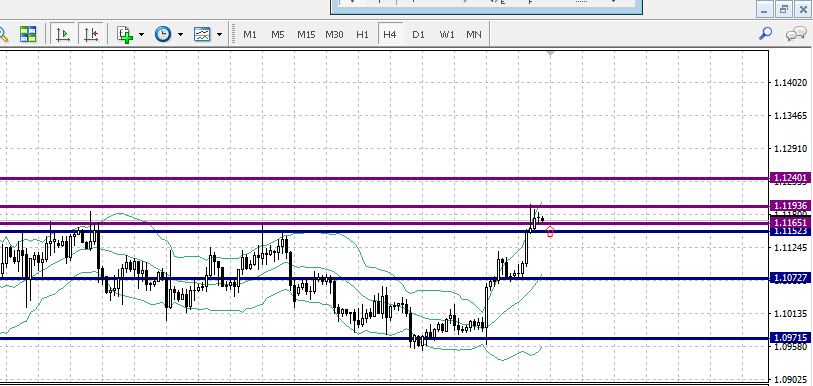This screenshot has height=386, width=813.
Task: Switch chart to M5 timeframe
Action: 278,35
